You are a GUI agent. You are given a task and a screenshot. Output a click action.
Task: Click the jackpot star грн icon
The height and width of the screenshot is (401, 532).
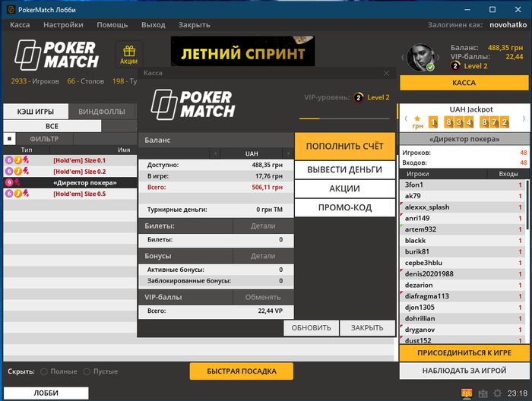pyautogui.click(x=418, y=122)
